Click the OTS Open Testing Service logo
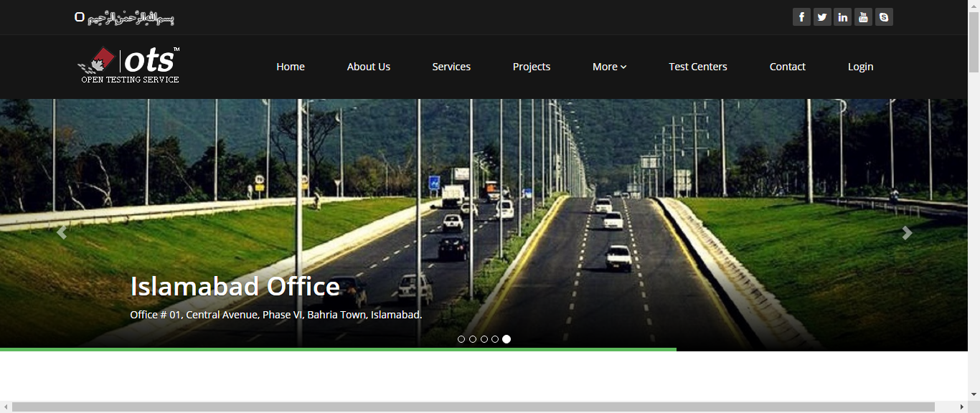 (129, 65)
